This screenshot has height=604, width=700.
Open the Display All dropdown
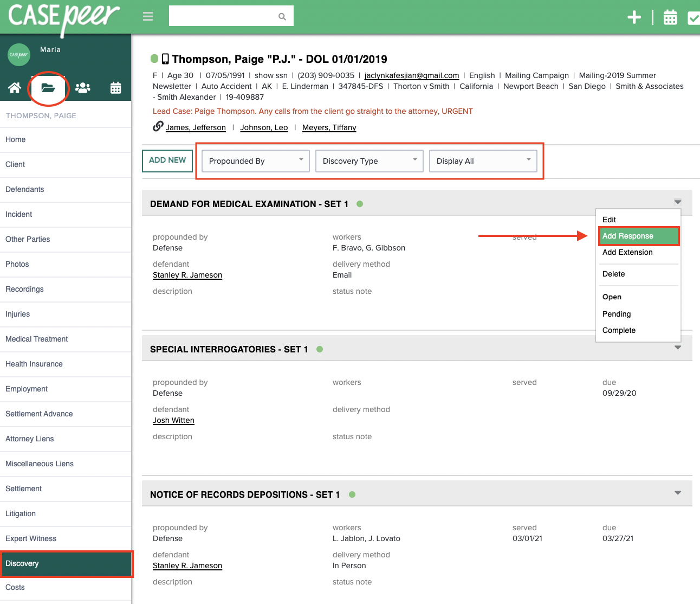(483, 160)
